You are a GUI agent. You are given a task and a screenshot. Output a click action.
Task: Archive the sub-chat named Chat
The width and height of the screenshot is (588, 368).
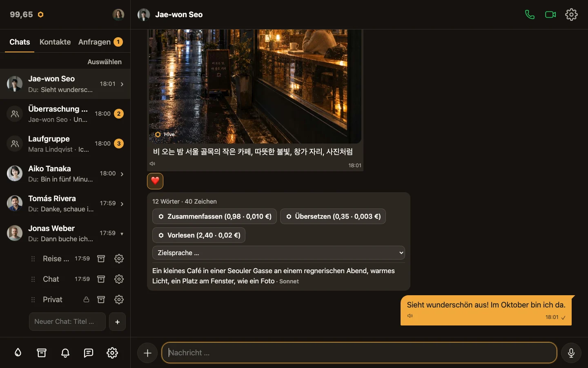pyautogui.click(x=101, y=279)
